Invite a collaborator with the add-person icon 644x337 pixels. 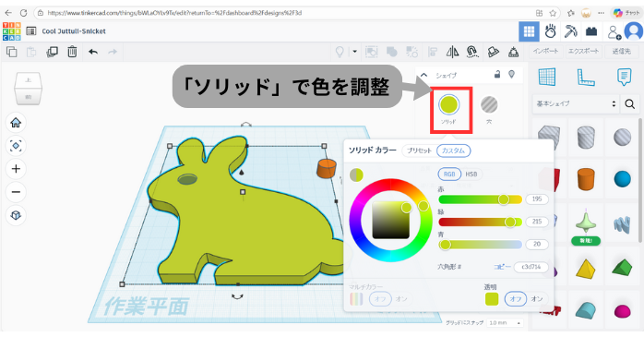614,32
